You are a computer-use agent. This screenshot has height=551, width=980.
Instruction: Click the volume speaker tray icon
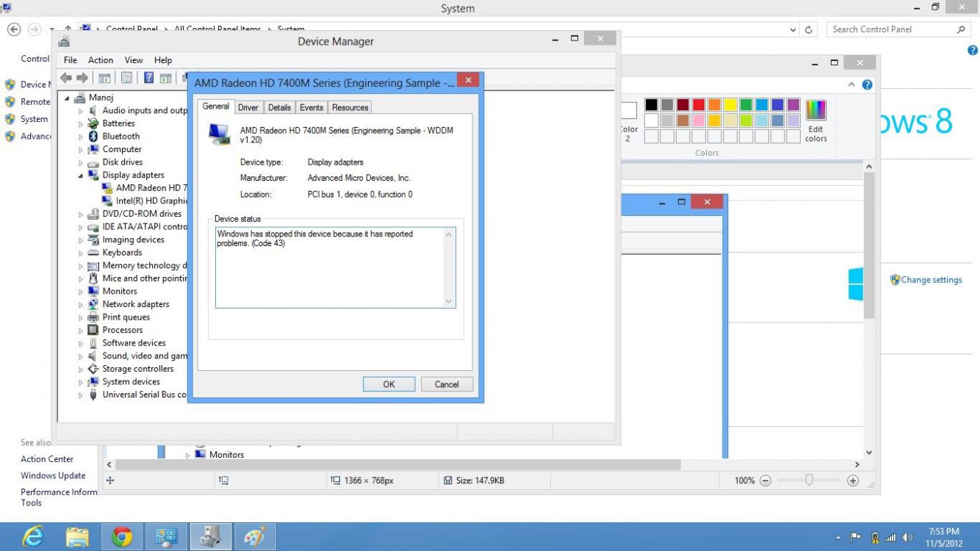[907, 538]
